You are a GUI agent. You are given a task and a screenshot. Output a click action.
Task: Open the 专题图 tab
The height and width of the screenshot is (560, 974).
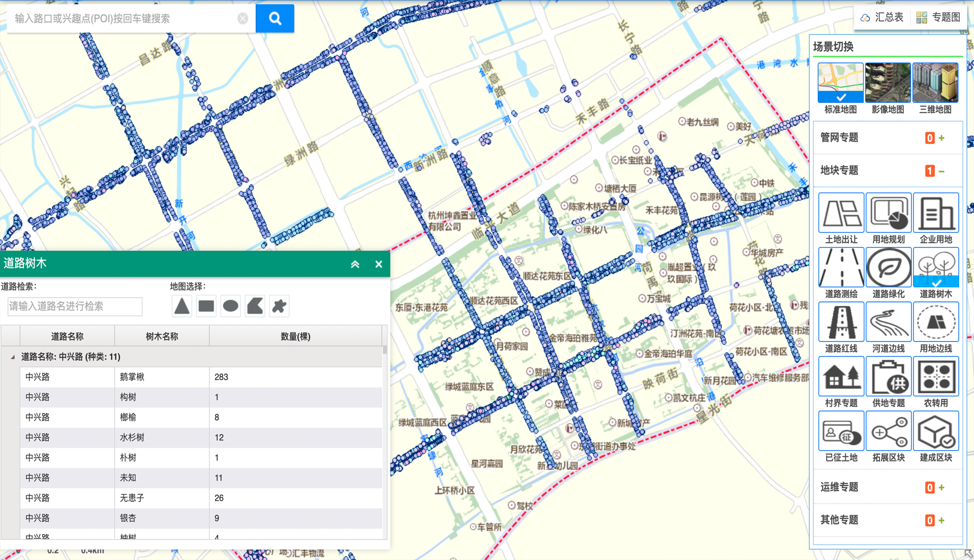pyautogui.click(x=938, y=17)
